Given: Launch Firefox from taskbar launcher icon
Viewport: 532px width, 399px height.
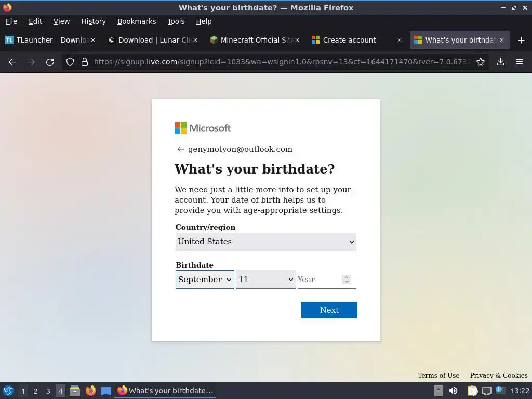Looking at the screenshot, I should coord(90,391).
